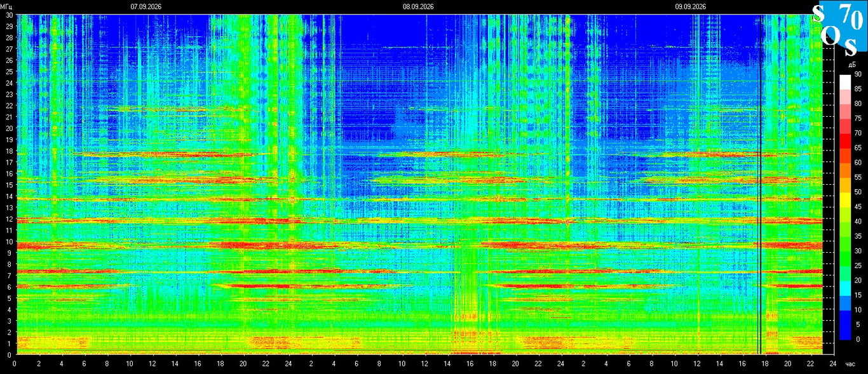Image resolution: width=868 pixels, height=374 pixels.
Task: Click the 50 value on the dB scale
Action: [858, 192]
